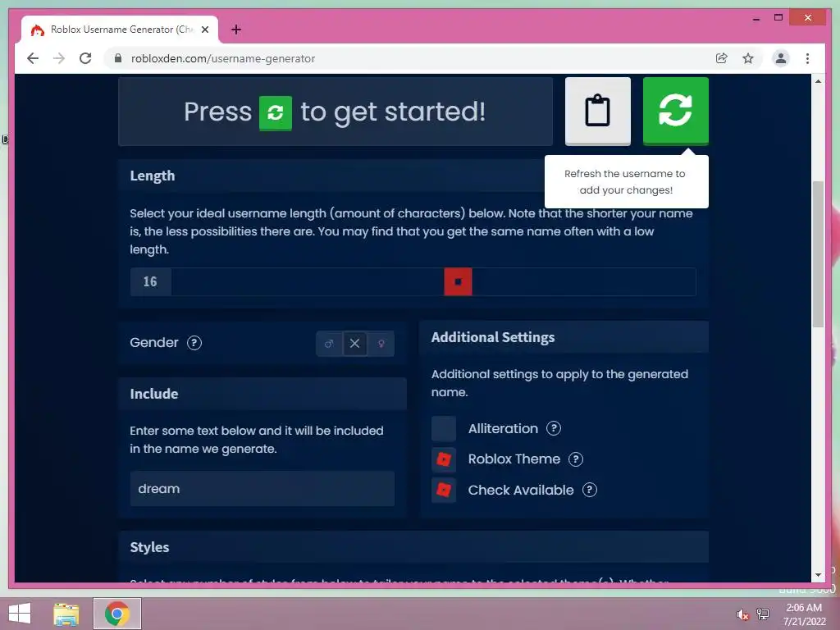
Task: Open File Explorer from the taskbar
Action: (66, 614)
